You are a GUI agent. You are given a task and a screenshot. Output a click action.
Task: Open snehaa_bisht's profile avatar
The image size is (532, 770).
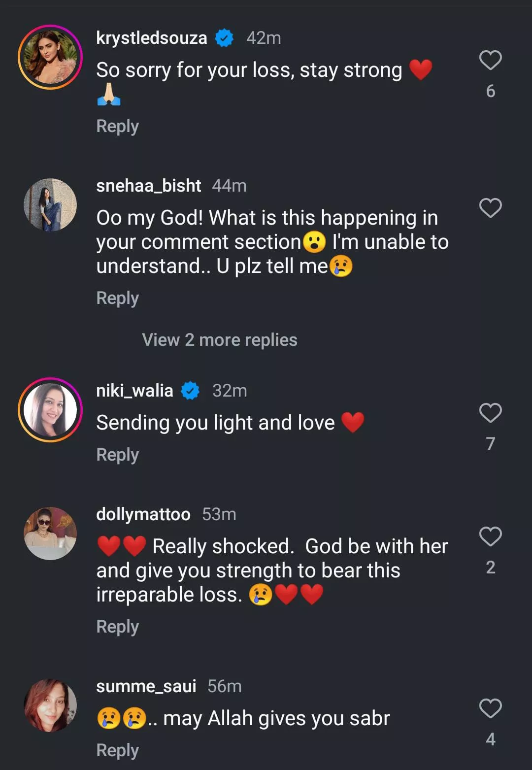(50, 205)
